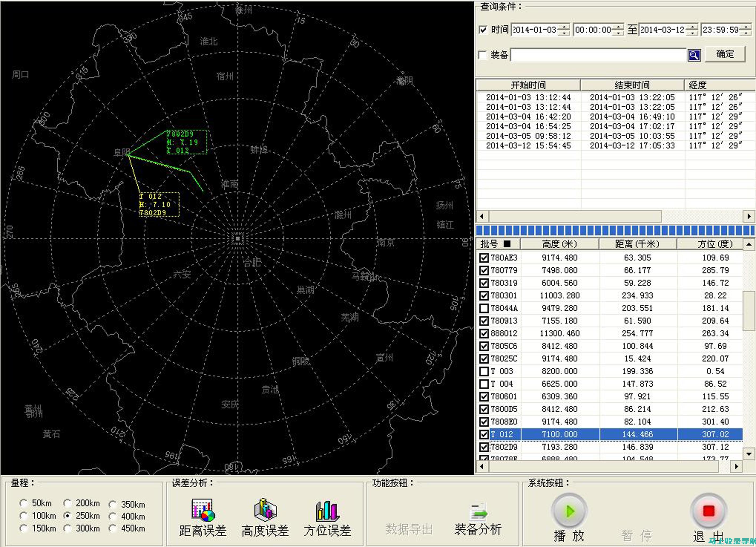Click the 确定 confirm button
Viewport: 756px width, 547px height.
(x=725, y=54)
